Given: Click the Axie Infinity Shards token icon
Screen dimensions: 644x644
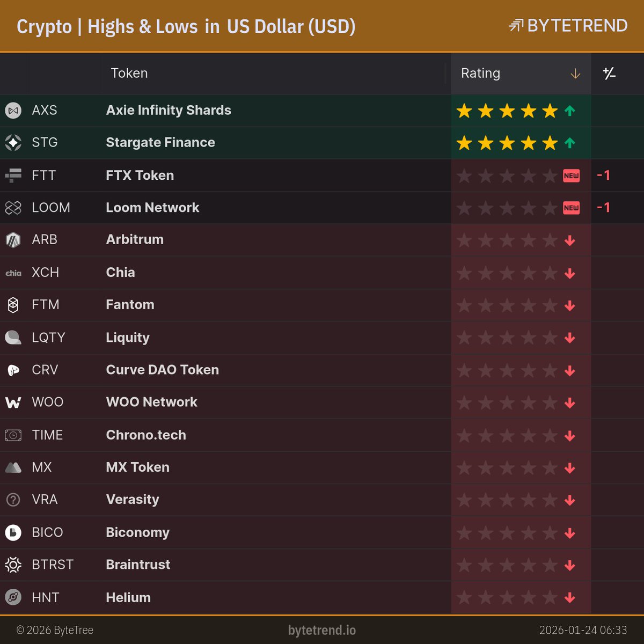Looking at the screenshot, I should pos(13,111).
